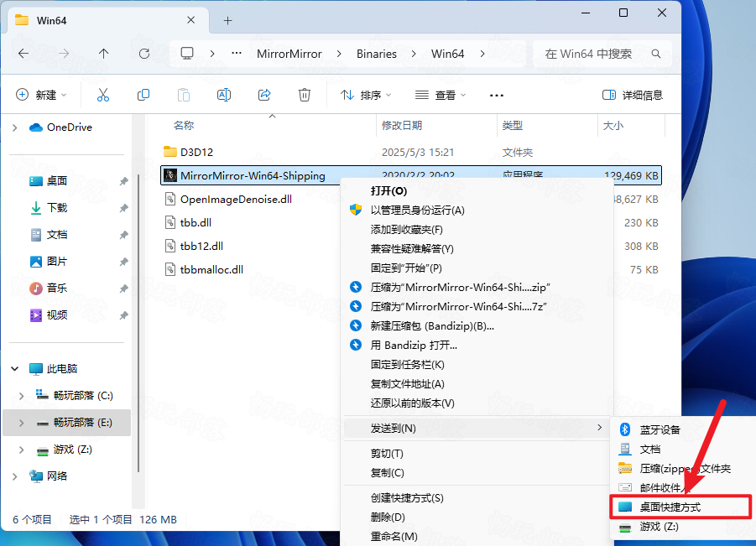Click the copy icon in toolbar

(143, 95)
